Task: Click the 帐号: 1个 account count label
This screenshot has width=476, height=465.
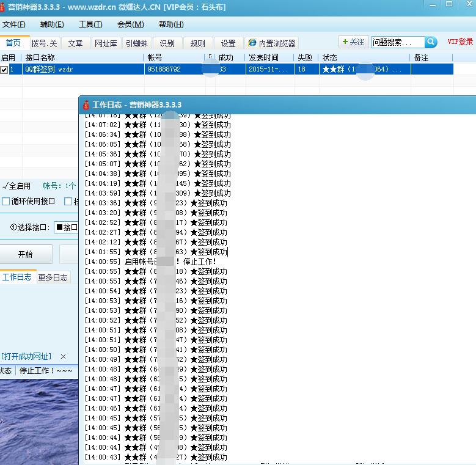Action: click(59, 186)
